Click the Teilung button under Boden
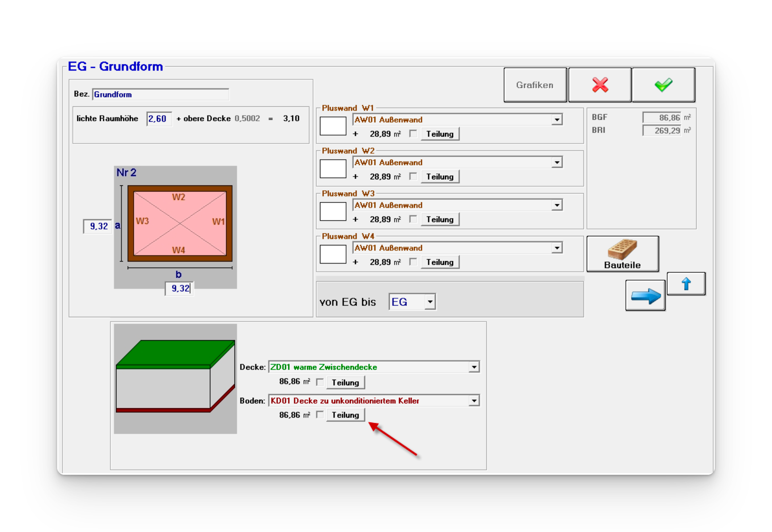 point(345,415)
